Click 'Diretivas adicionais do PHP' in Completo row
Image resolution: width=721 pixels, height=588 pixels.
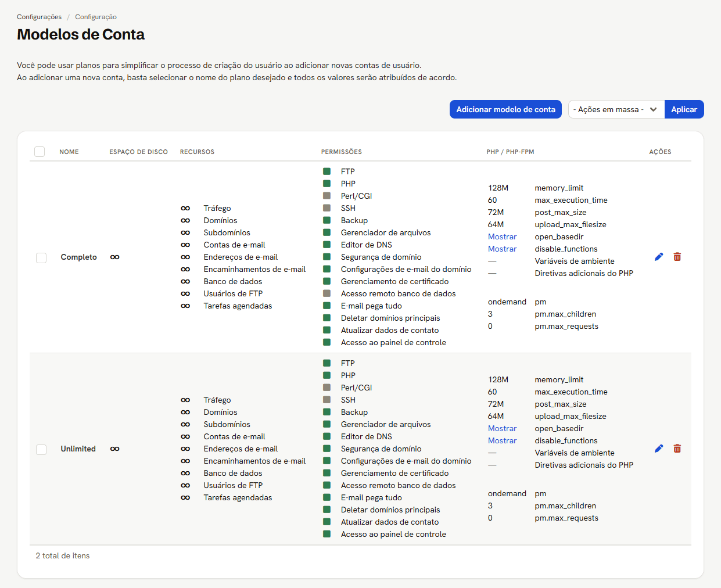(x=584, y=273)
